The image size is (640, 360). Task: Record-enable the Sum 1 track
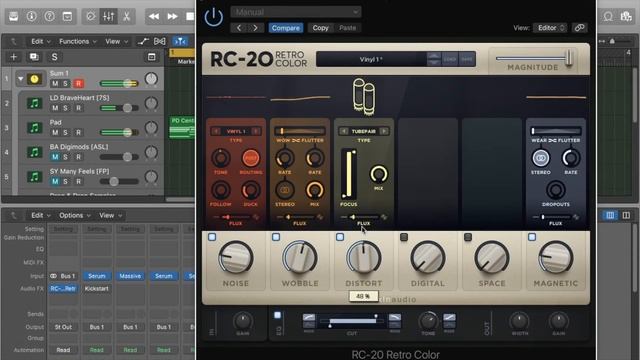pos(78,84)
